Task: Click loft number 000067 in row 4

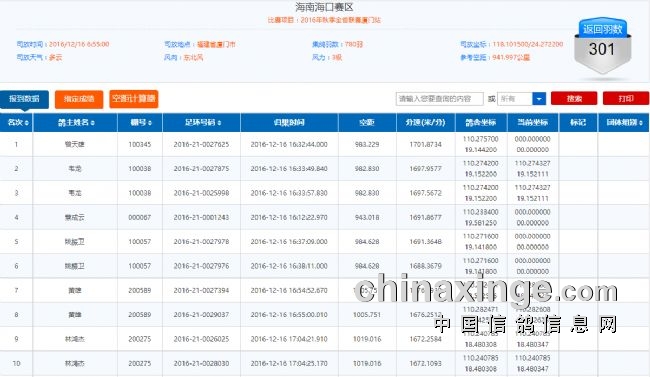Action: 140,217
